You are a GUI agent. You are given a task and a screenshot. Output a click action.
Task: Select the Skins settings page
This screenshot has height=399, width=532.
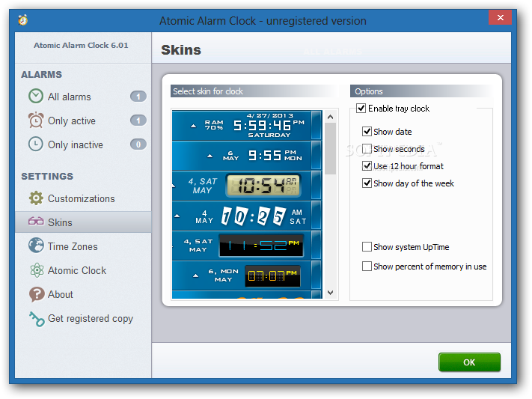click(83, 222)
